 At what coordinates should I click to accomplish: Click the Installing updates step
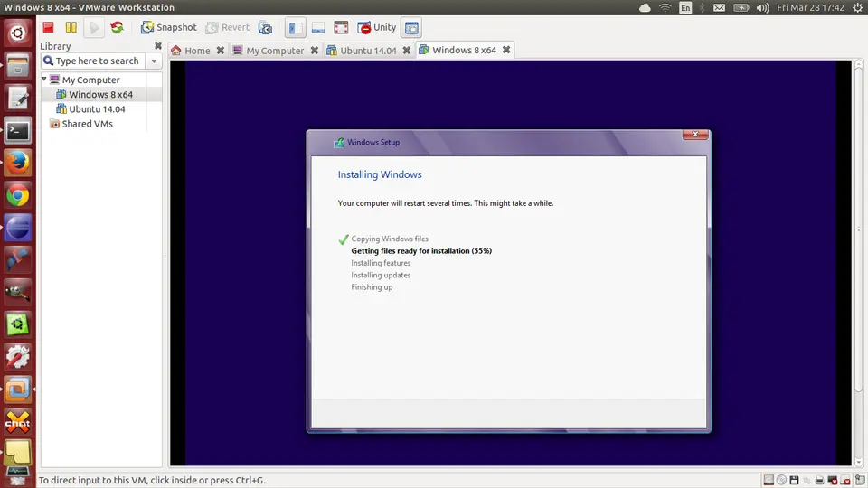click(381, 275)
